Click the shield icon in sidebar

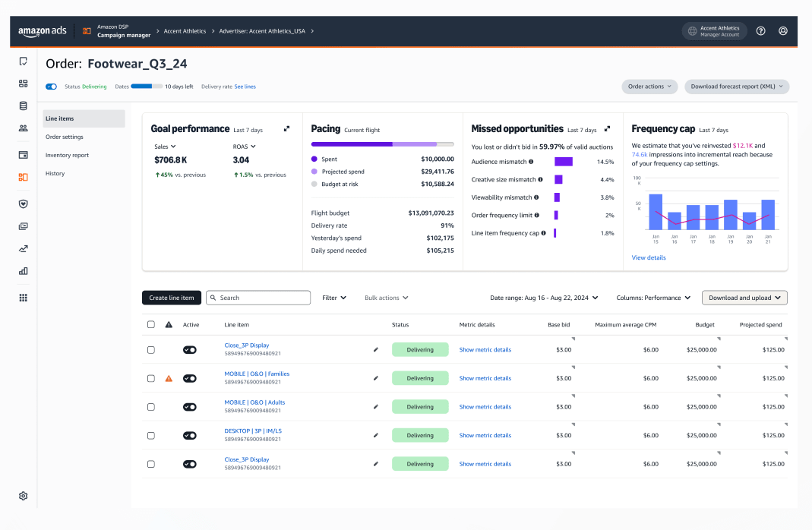[x=24, y=203]
